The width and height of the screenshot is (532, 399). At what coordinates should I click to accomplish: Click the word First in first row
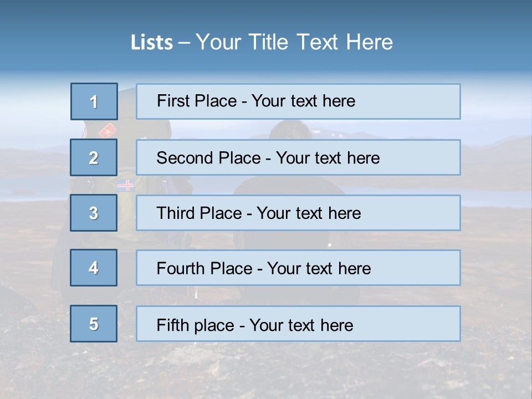[172, 101]
